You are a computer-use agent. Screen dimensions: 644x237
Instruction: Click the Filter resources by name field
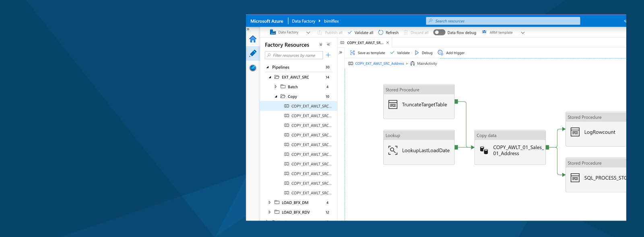point(294,55)
